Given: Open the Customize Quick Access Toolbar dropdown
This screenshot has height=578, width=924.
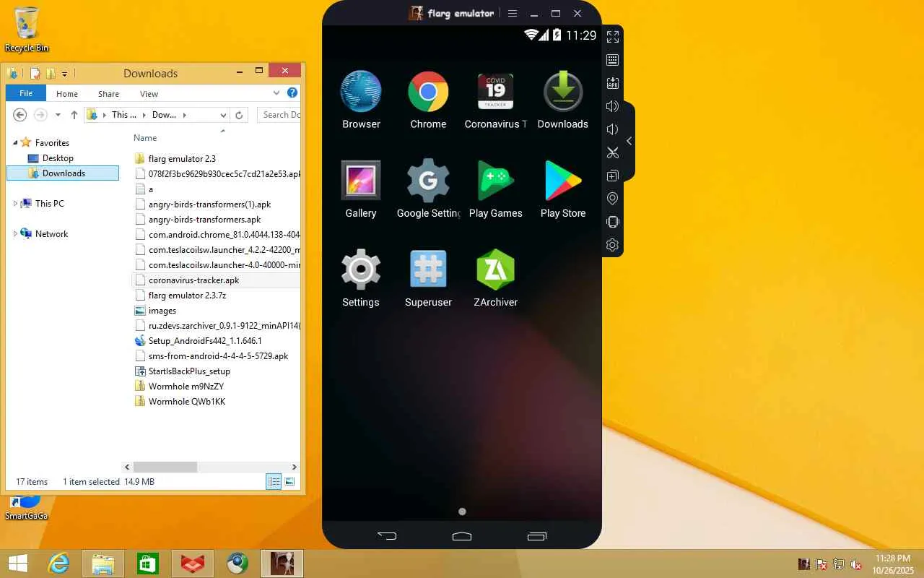Looking at the screenshot, I should tap(64, 74).
